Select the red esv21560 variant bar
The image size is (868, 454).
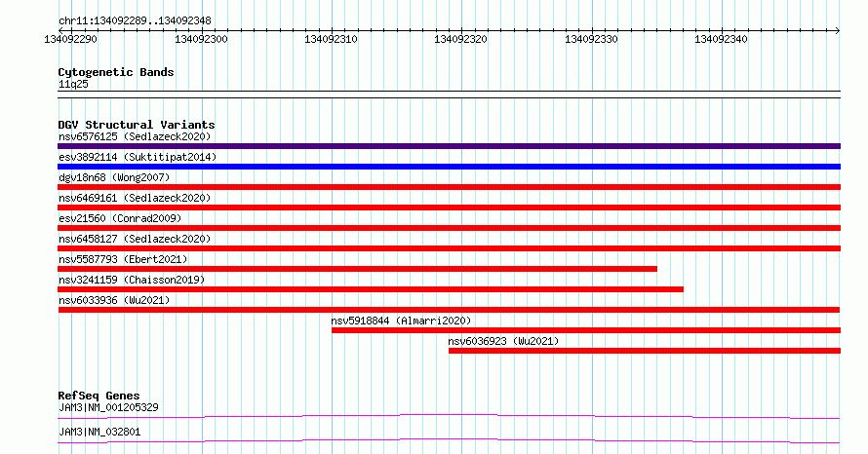tap(449, 228)
